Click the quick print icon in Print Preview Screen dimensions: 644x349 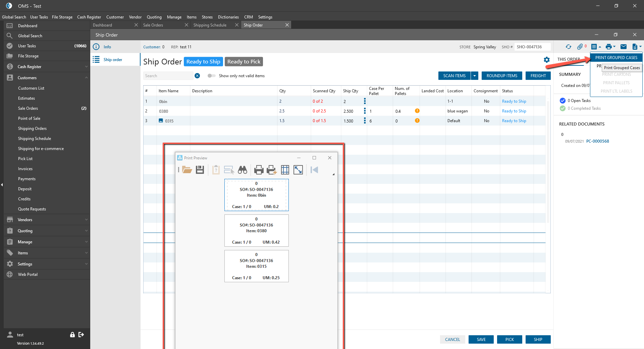pos(271,170)
